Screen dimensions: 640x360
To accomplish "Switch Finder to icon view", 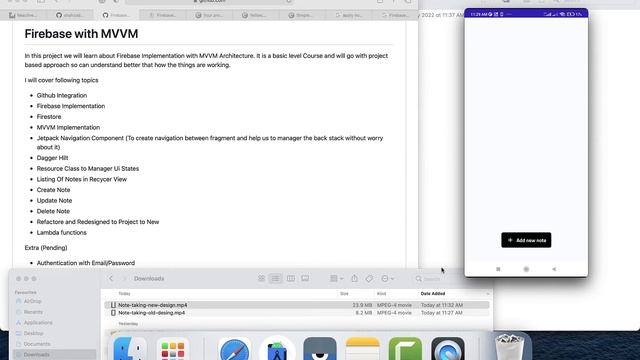I will click(261, 279).
